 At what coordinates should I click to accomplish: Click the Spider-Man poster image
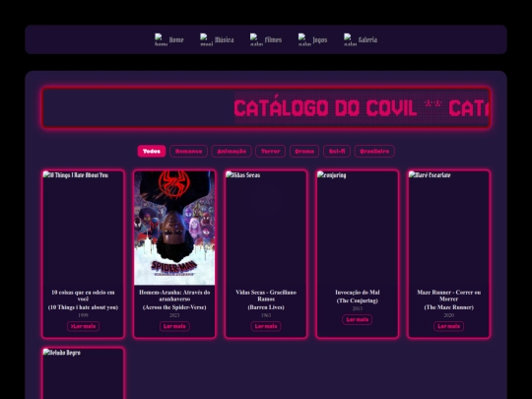pyautogui.click(x=174, y=228)
